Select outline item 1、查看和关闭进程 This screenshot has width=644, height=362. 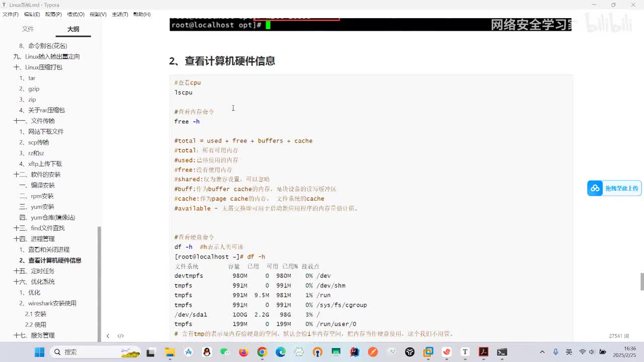pyautogui.click(x=44, y=250)
